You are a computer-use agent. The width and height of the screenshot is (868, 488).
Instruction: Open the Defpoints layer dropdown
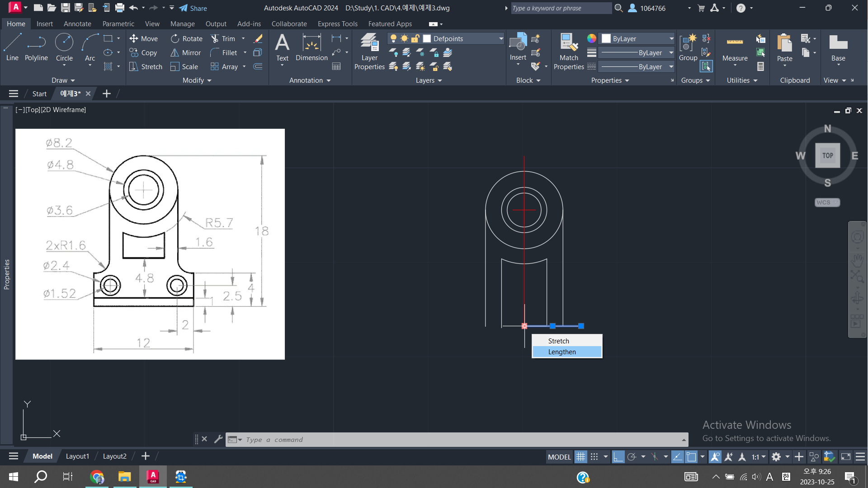coord(501,39)
